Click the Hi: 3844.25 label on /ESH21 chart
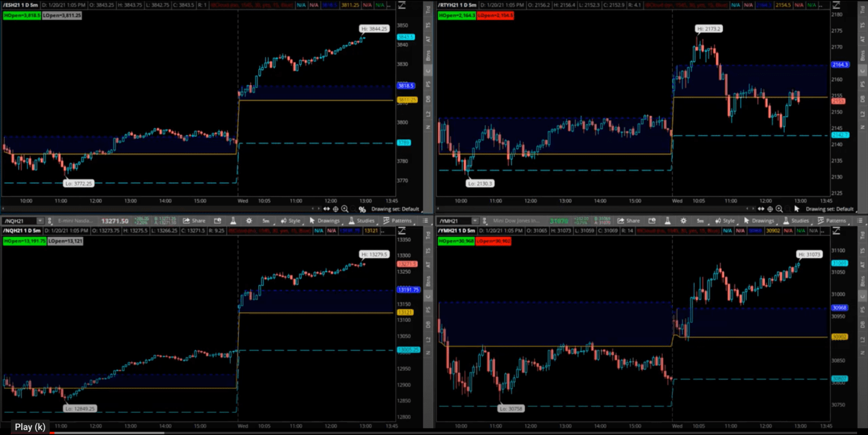This screenshot has height=435, width=868. [374, 29]
